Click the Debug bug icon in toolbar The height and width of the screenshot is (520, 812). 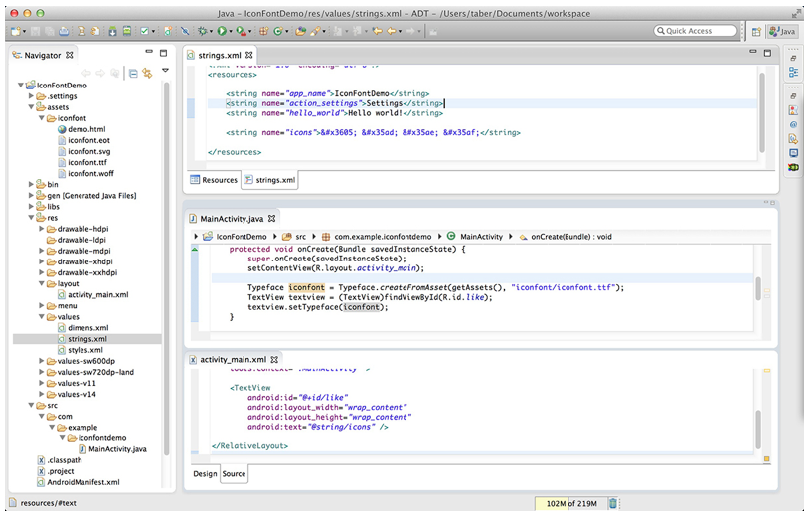pos(203,31)
